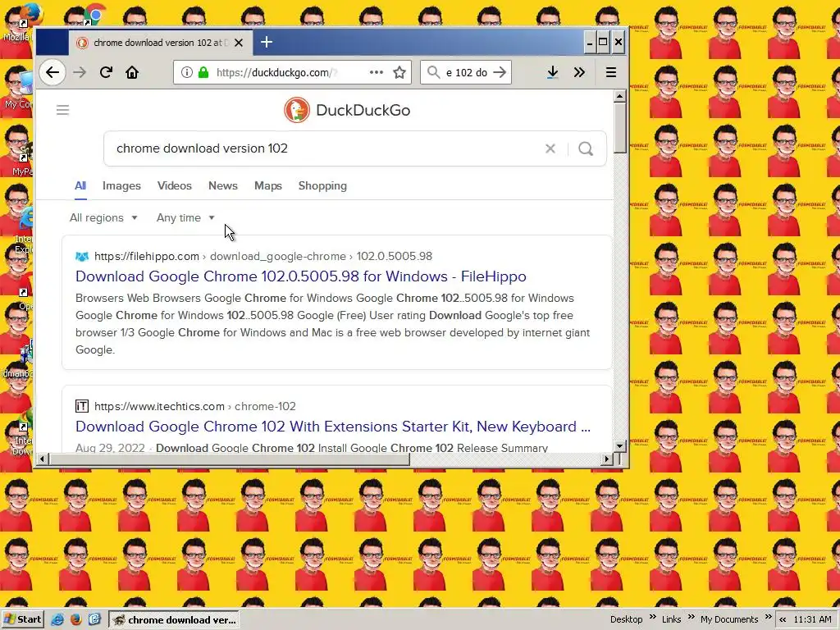Clear the DuckDuckGo search query
Image resolution: width=840 pixels, height=630 pixels.
(x=550, y=148)
